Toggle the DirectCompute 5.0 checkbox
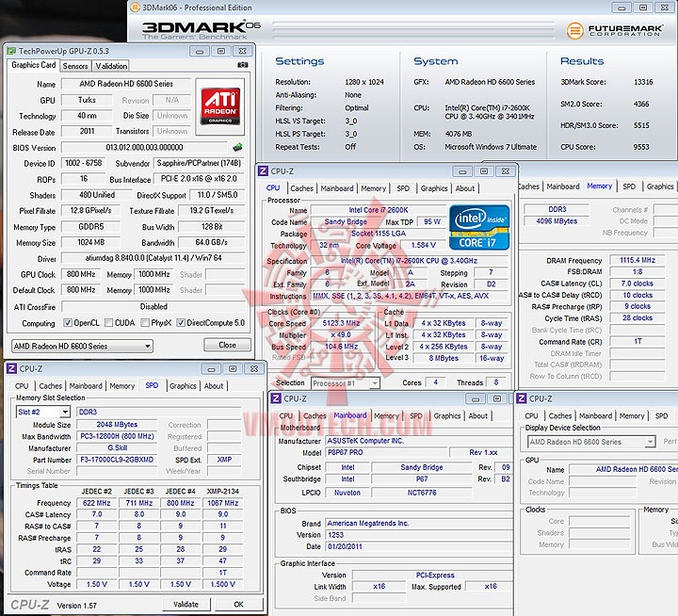This screenshot has height=616, width=678. point(180,323)
